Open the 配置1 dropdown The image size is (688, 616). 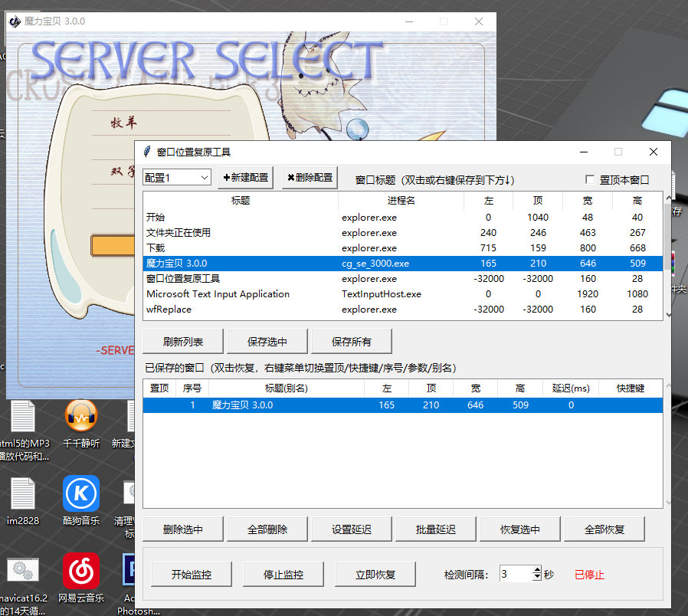click(177, 178)
